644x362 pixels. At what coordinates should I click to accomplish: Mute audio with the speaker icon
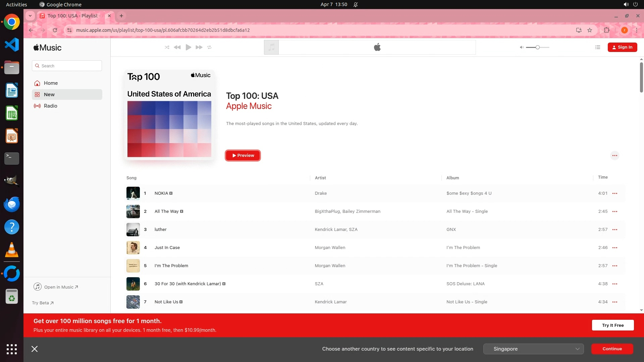click(x=522, y=47)
